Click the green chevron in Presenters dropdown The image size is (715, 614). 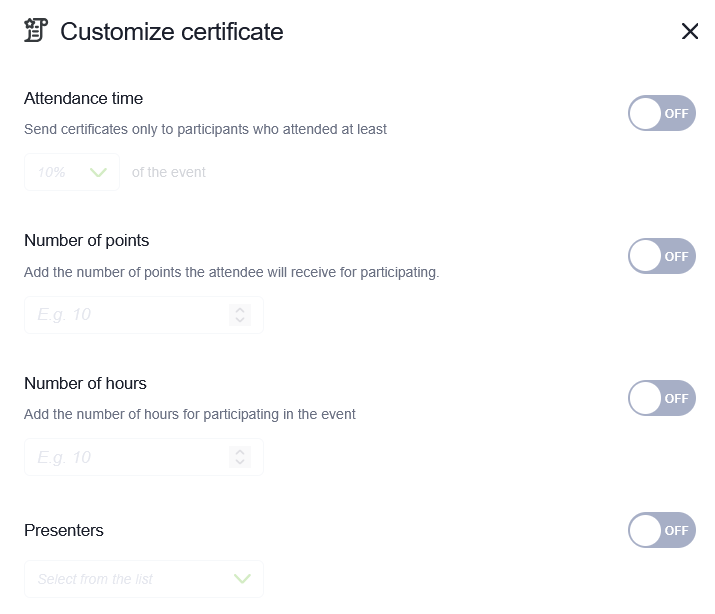242,579
